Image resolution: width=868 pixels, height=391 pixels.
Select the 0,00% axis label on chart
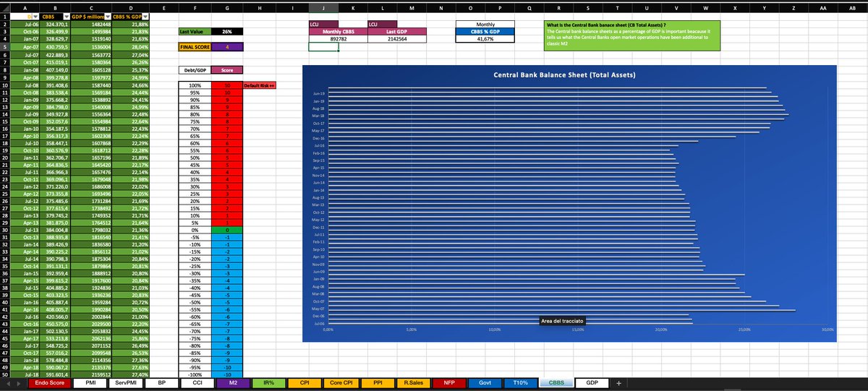coord(328,330)
